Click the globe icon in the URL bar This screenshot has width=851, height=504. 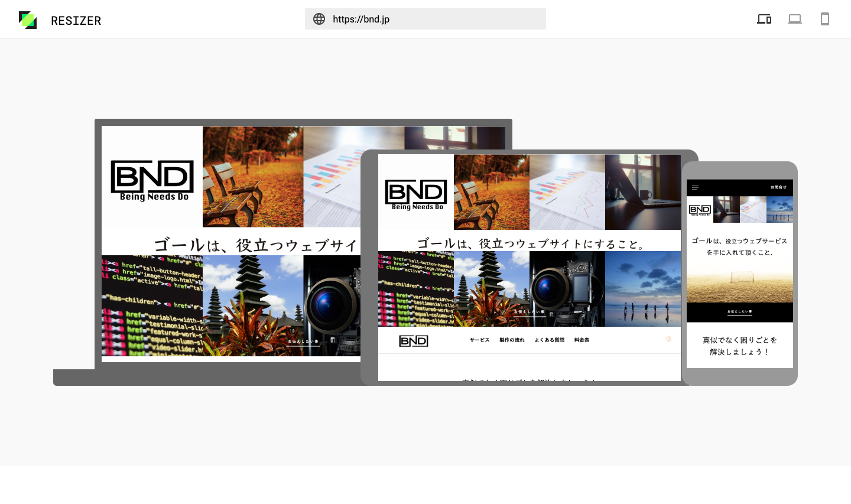coord(319,19)
